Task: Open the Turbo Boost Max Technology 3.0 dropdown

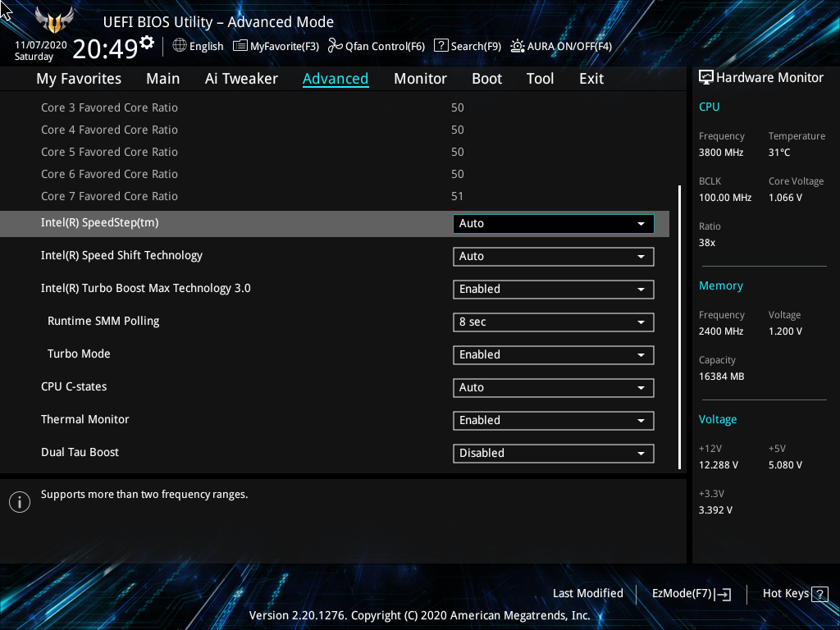Action: pyautogui.click(x=554, y=290)
